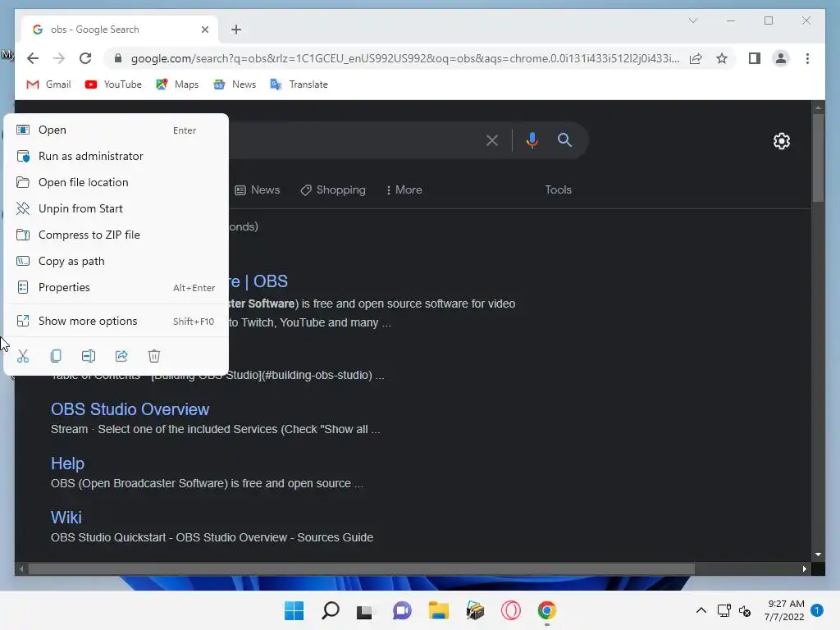
Task: Open the Help sitelink
Action: (67, 463)
